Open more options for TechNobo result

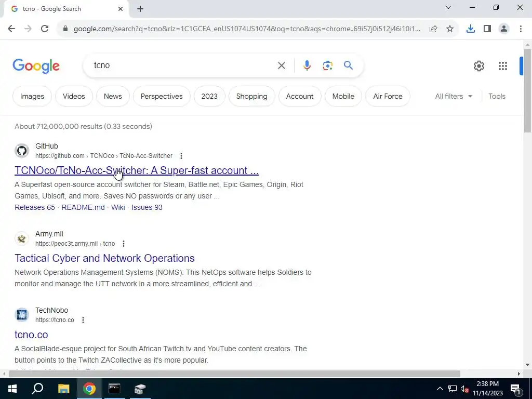(83, 320)
